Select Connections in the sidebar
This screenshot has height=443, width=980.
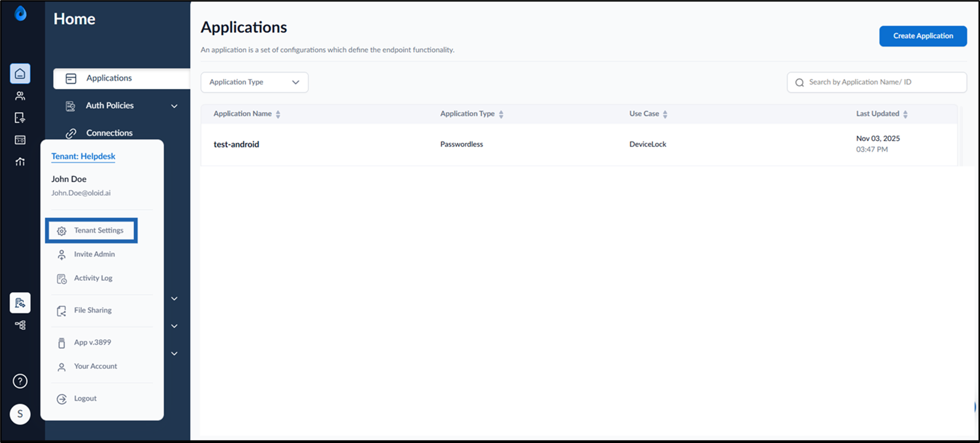(x=109, y=133)
